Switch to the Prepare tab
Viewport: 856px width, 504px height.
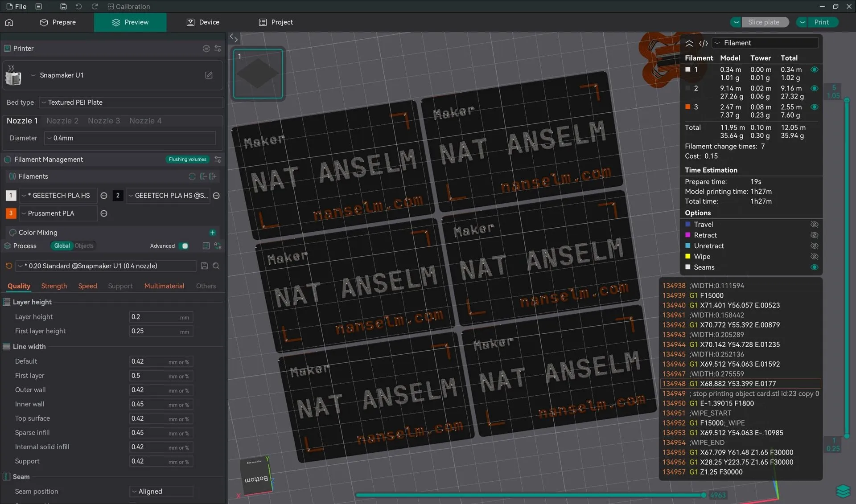58,22
